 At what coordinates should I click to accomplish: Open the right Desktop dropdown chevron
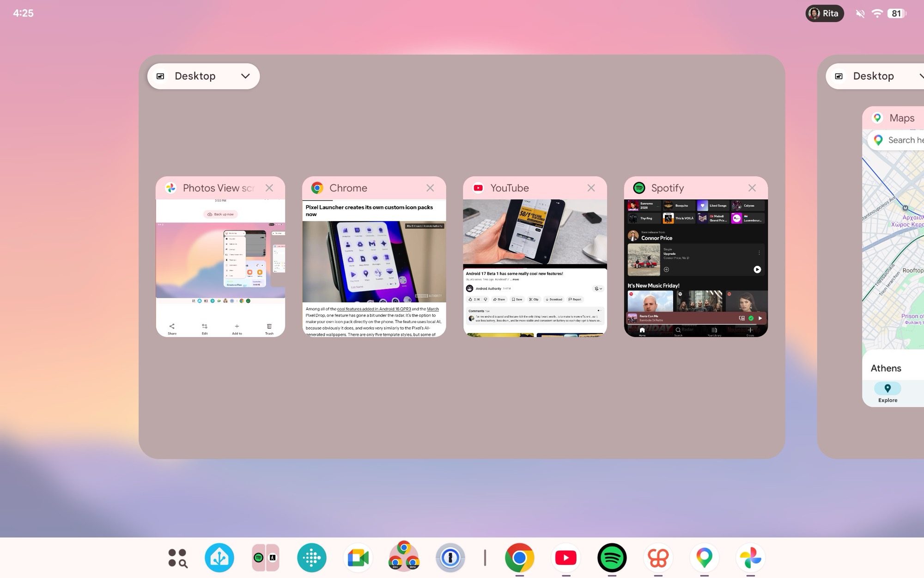click(x=922, y=76)
